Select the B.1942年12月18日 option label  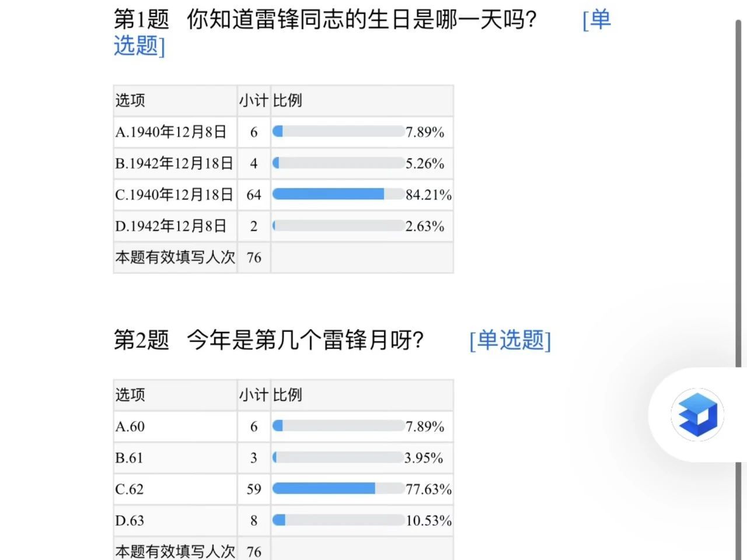(174, 163)
